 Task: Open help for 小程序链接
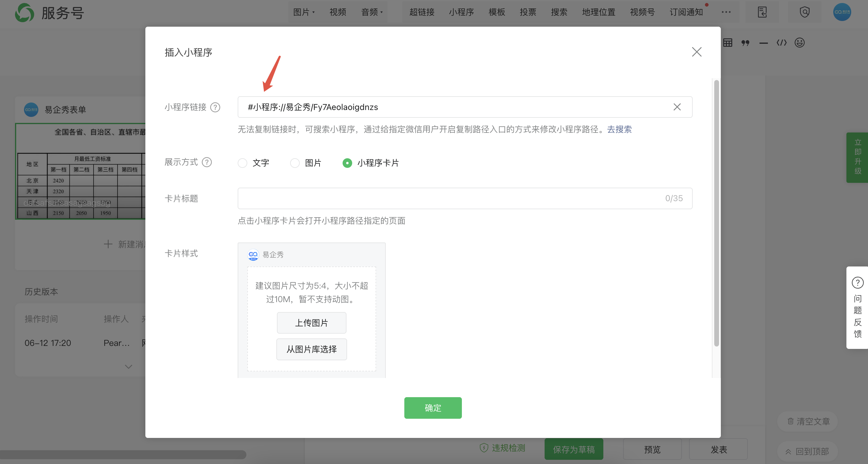(215, 107)
